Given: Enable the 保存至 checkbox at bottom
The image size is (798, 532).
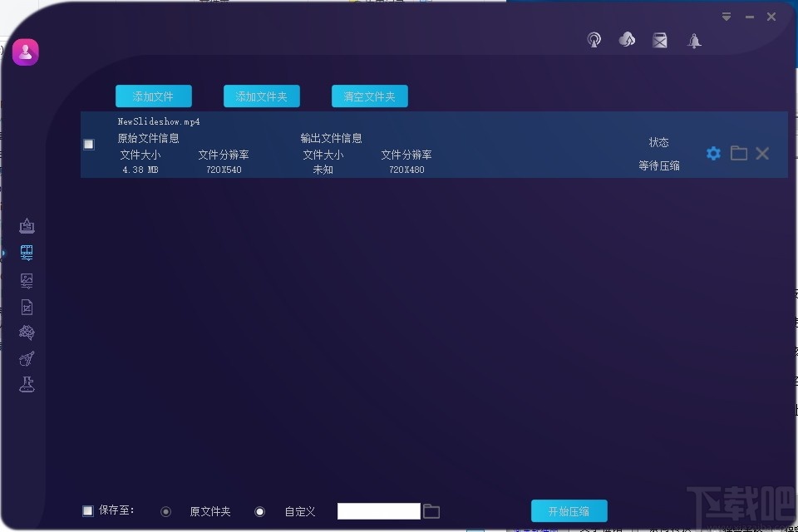Looking at the screenshot, I should click(87, 510).
